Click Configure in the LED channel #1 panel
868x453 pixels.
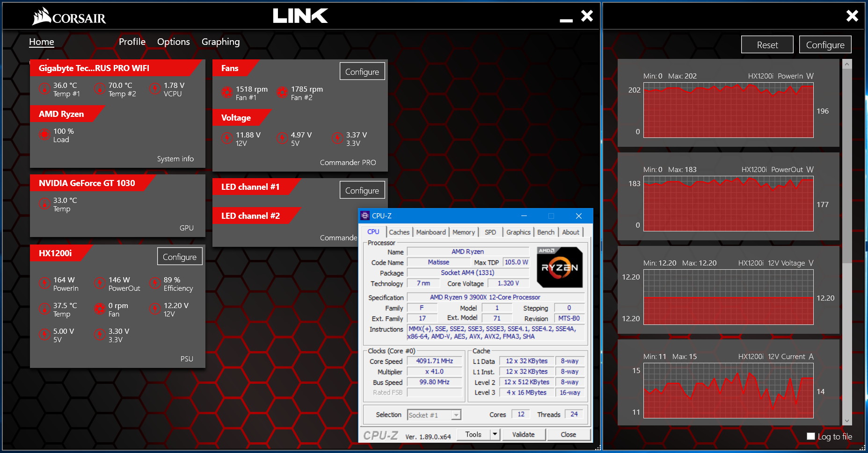(x=362, y=190)
